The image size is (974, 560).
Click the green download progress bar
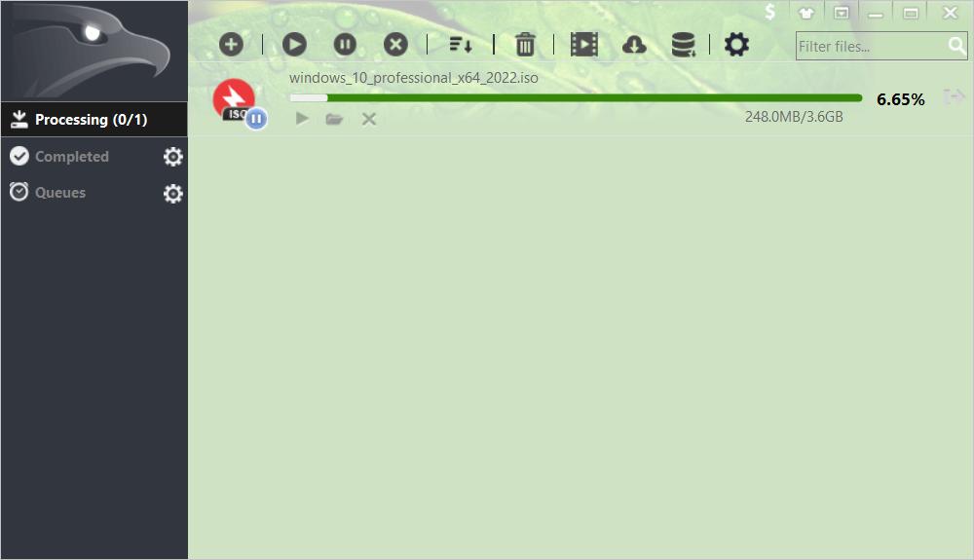pyautogui.click(x=576, y=98)
